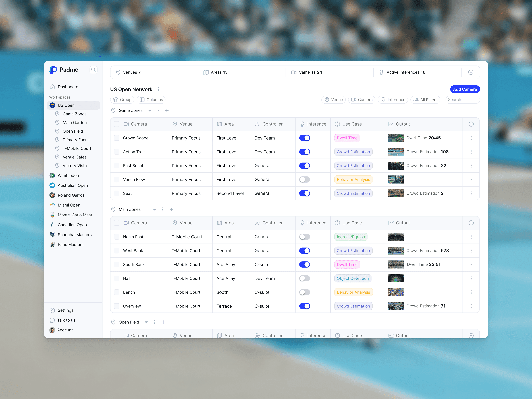Collapse the Open Field group arrow
Image resolution: width=532 pixels, height=399 pixels.
point(146,322)
